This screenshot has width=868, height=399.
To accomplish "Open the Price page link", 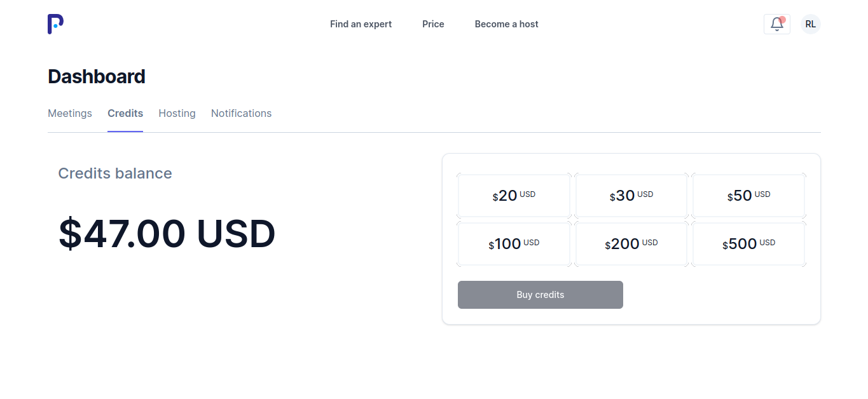I will 433,24.
